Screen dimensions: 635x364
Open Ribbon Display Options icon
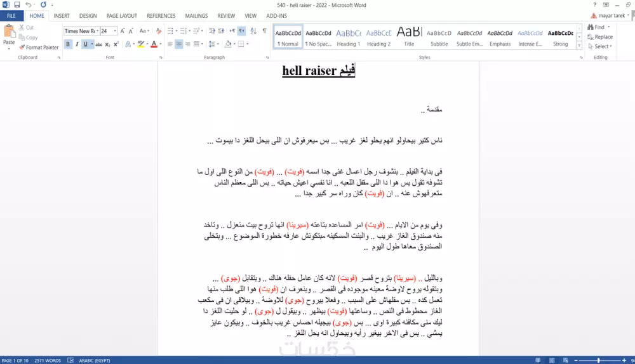click(x=606, y=5)
